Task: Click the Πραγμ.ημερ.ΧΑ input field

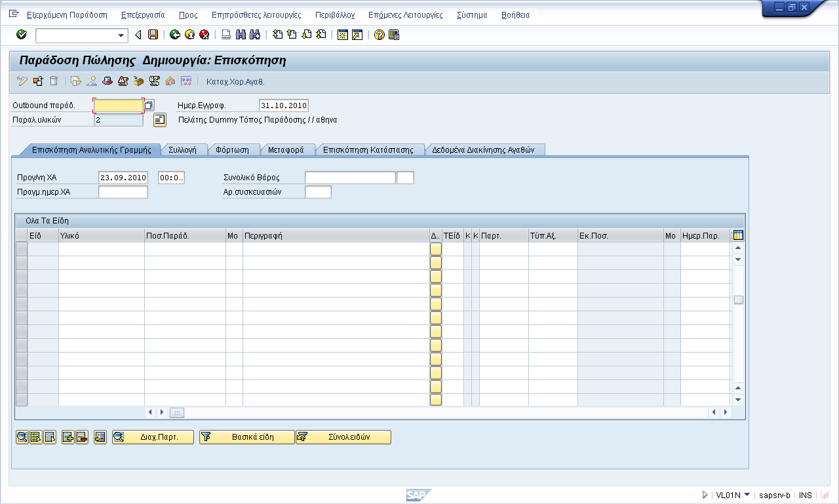Action: point(123,192)
